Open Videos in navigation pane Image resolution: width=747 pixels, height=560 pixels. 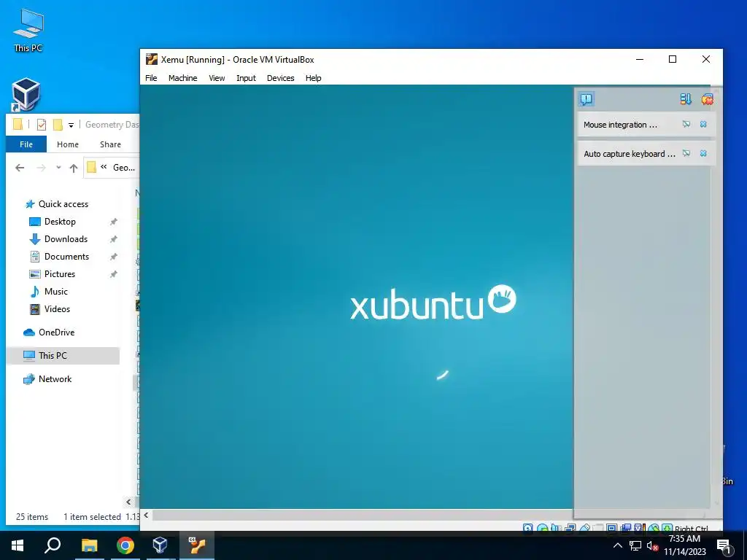(57, 309)
